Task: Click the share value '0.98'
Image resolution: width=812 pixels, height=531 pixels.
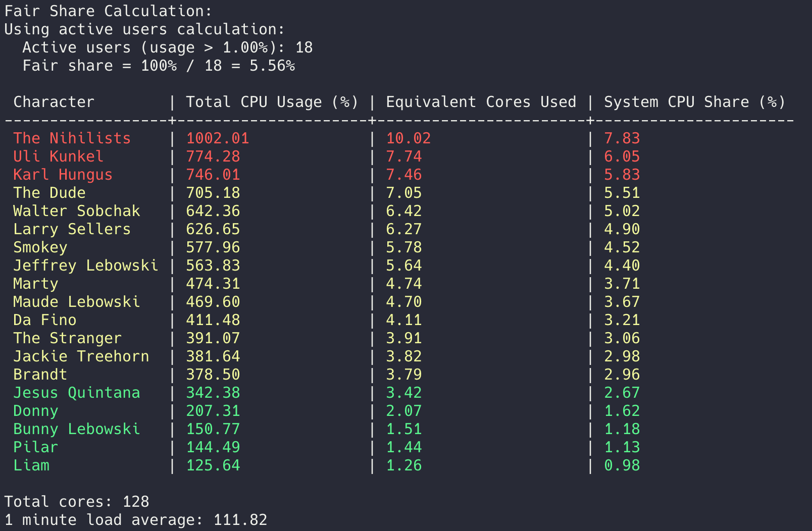Action: [x=622, y=465]
